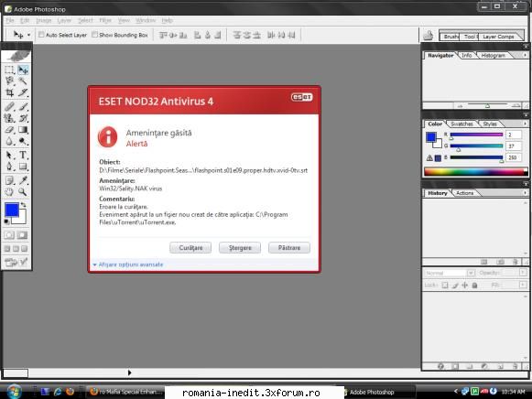Enable Show Bounding Box checkbox
The width and height of the screenshot is (532, 399).
[x=94, y=35]
